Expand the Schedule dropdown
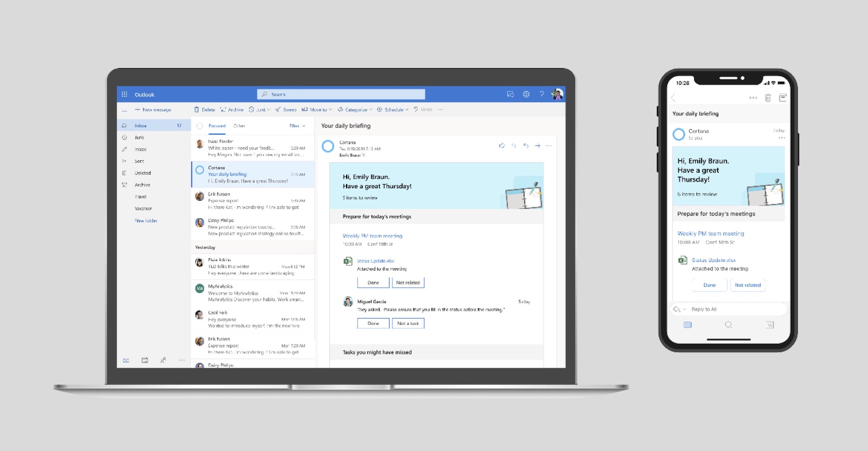868x451 pixels. click(x=407, y=110)
